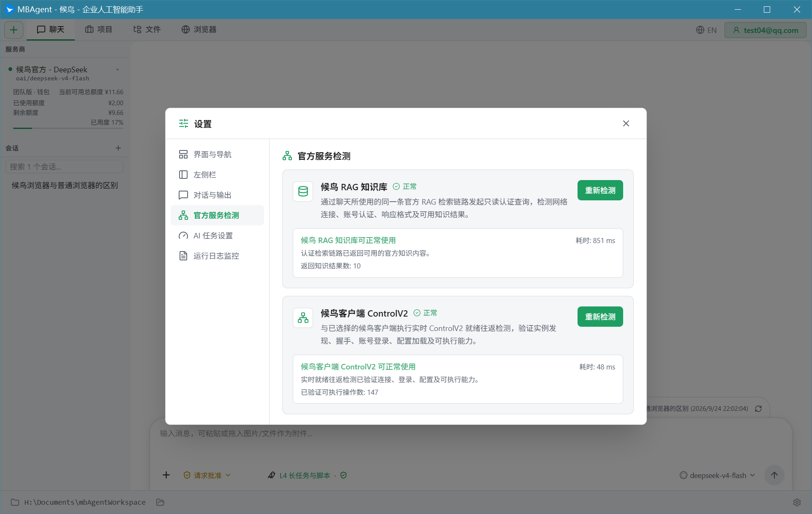Open the deepseek-v4-flash model selector
Screen dimensions: 812x514
[717, 476]
